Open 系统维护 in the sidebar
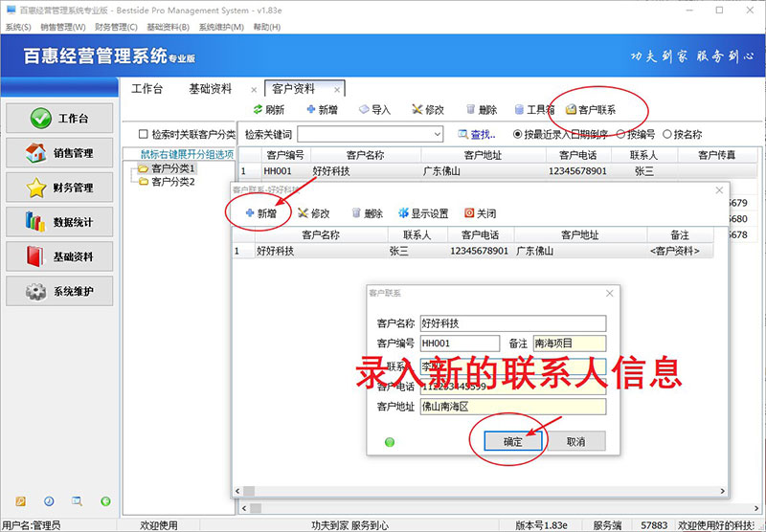The width and height of the screenshot is (766, 532). click(x=59, y=292)
